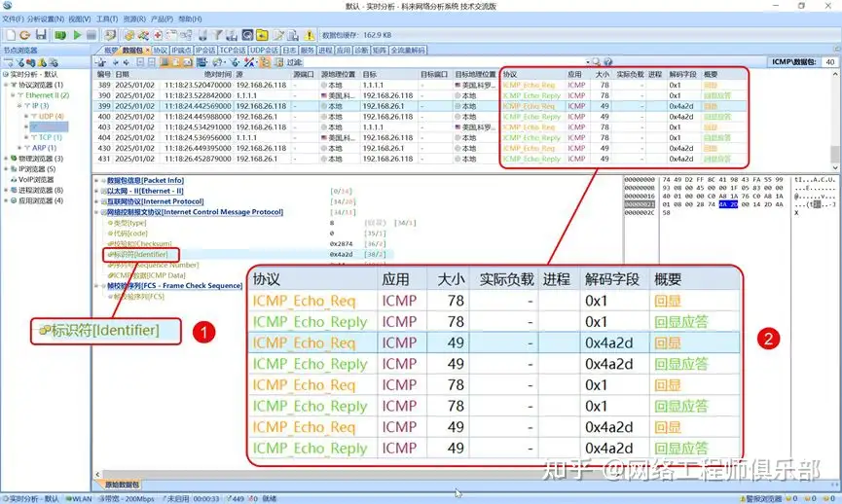Viewport: 842px width, 504px height.
Task: Open the 视图(V) menu
Action: 80,18
